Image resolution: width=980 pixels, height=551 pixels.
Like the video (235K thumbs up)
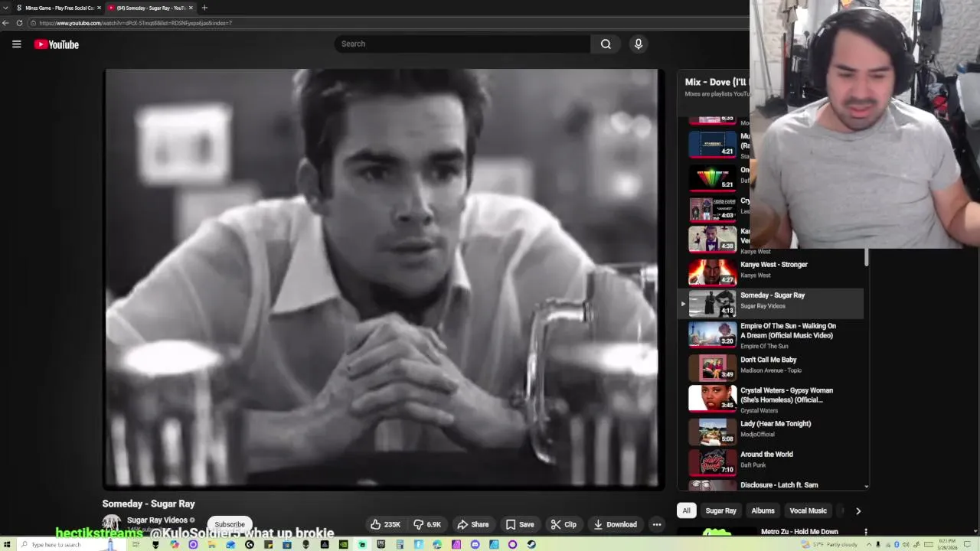pos(386,524)
